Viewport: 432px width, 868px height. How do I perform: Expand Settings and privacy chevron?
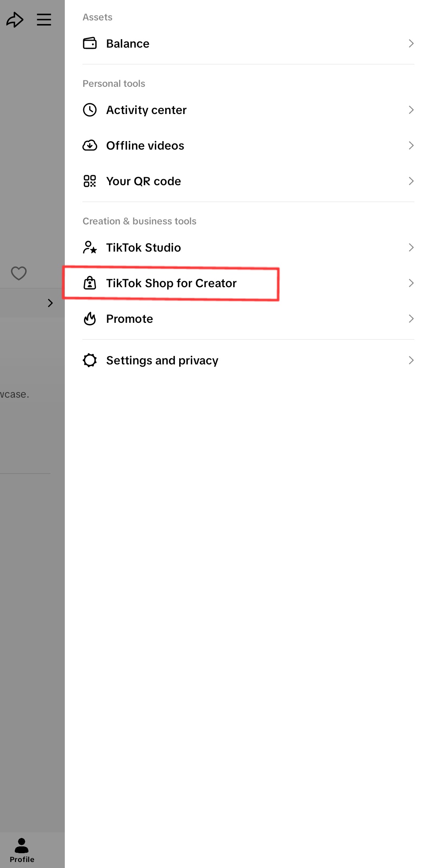tap(411, 360)
